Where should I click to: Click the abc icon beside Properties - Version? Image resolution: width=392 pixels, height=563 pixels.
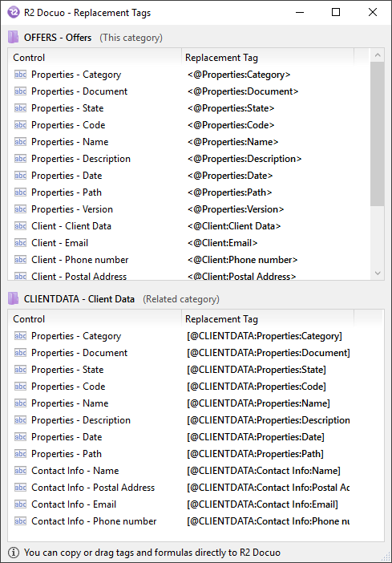pos(20,209)
